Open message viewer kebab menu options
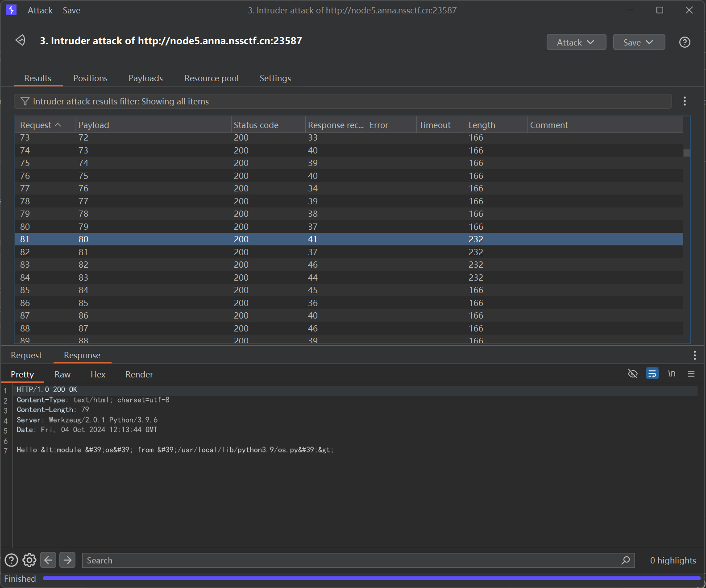Screen dimensions: 706x588 point(694,355)
